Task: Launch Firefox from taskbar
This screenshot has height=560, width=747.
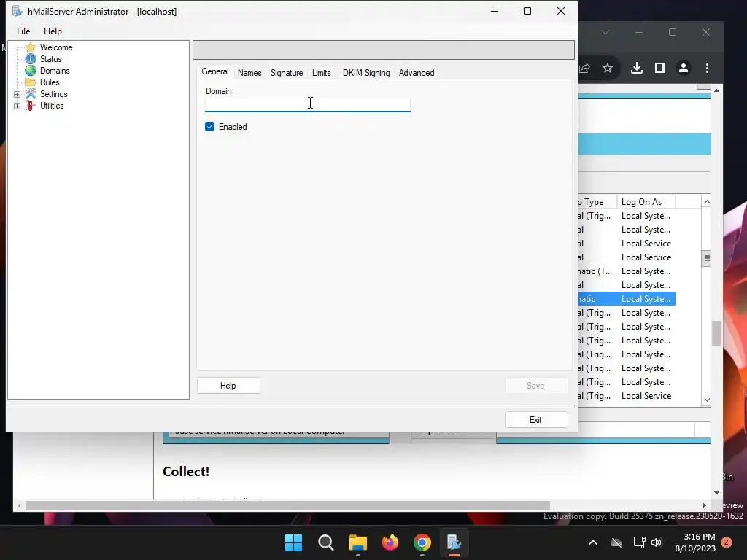Action: (390, 542)
